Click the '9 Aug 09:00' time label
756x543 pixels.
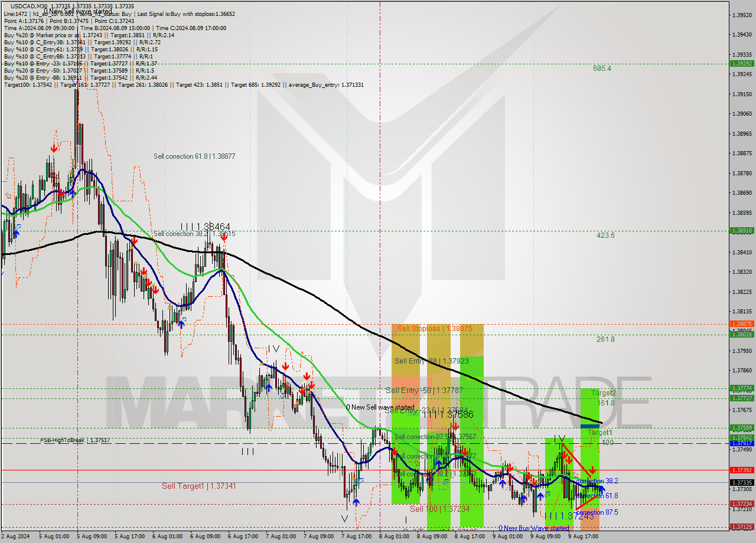coord(546,537)
